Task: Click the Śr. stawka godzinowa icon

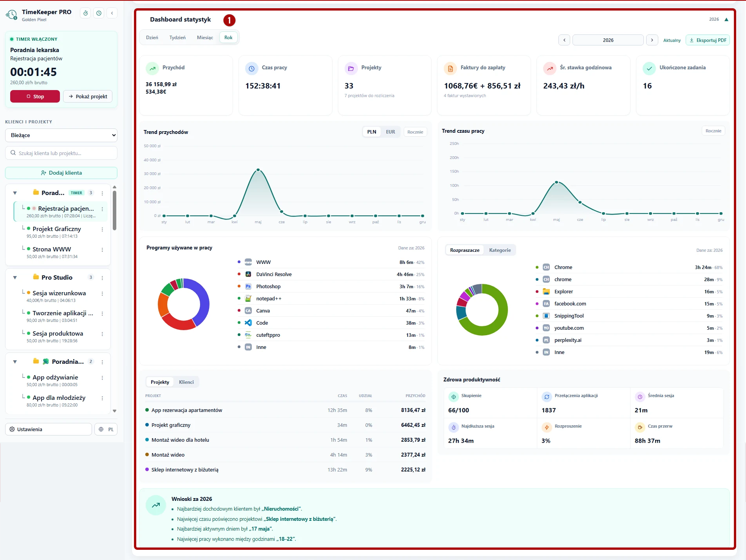Action: point(550,69)
